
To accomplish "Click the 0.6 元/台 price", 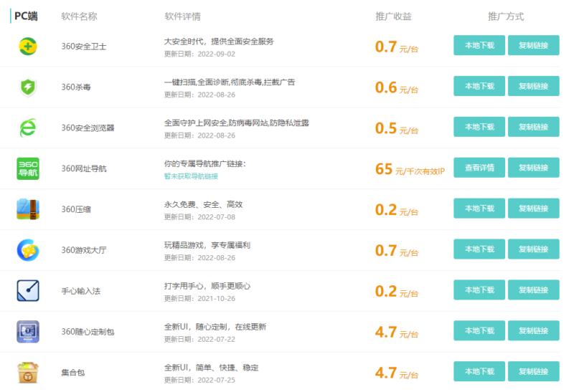I will 397,87.
